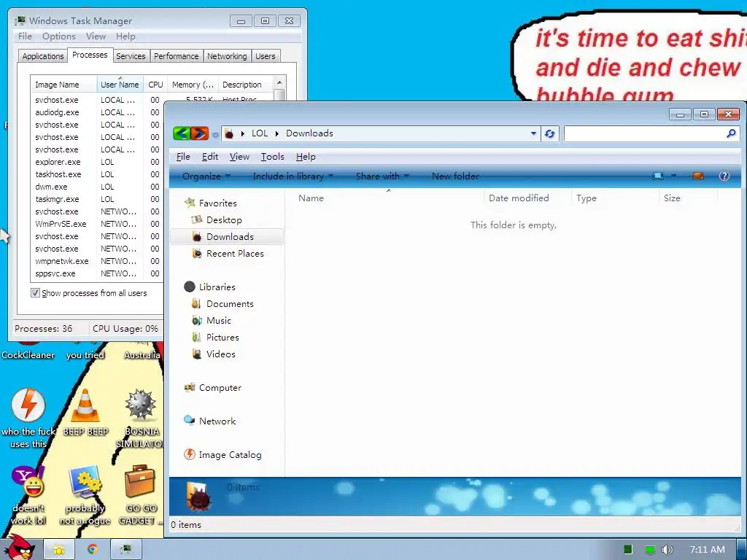Switch to the Services tab in Task Manager
Viewport: 747px width, 560px height.
coord(131,56)
